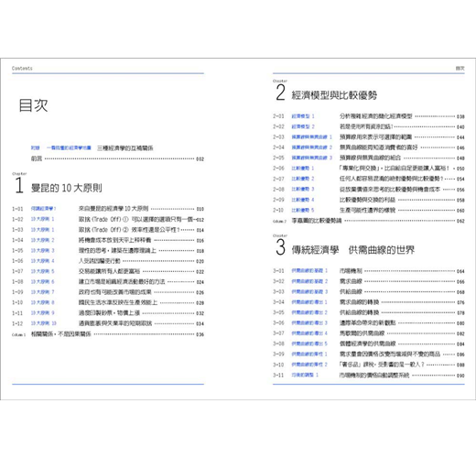Click entry '預算線用來表示可選擇的範圍'
This screenshot has height=458, width=476.
(375, 136)
